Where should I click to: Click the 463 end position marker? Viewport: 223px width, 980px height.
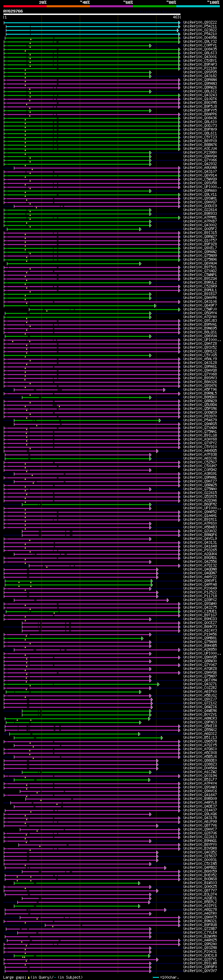click(x=176, y=17)
